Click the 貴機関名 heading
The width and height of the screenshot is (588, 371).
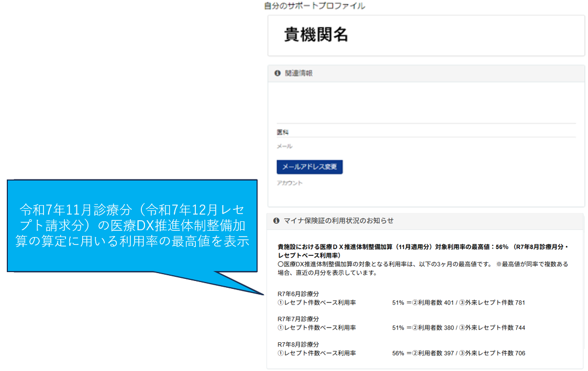pyautogui.click(x=316, y=35)
